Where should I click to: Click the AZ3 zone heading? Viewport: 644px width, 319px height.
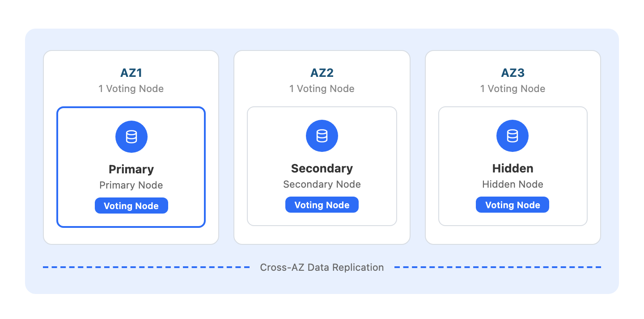[x=513, y=73]
